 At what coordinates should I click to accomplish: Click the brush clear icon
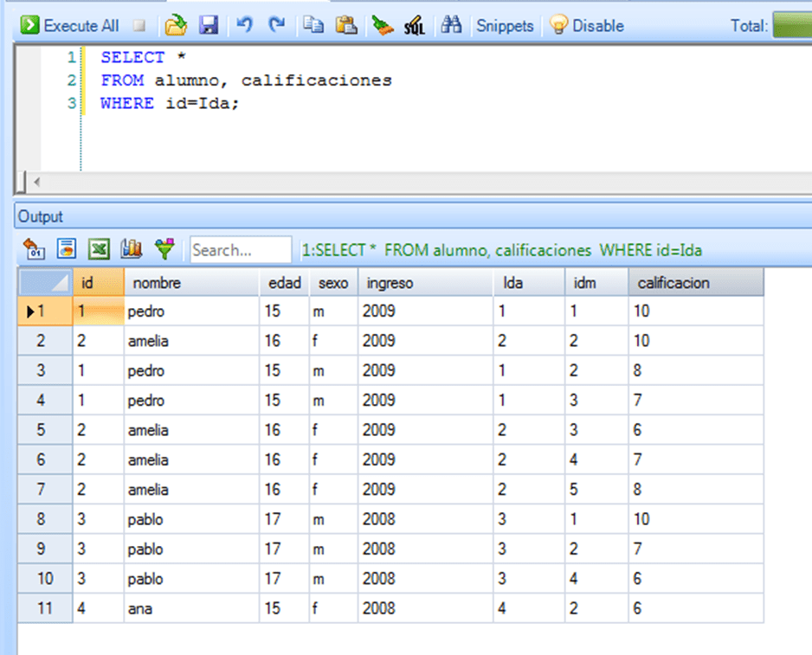coord(383,25)
